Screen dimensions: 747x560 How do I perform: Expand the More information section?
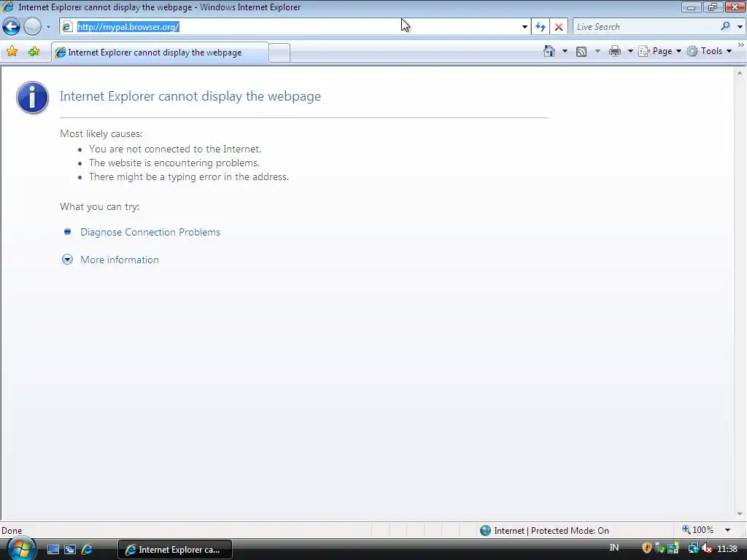coord(67,260)
